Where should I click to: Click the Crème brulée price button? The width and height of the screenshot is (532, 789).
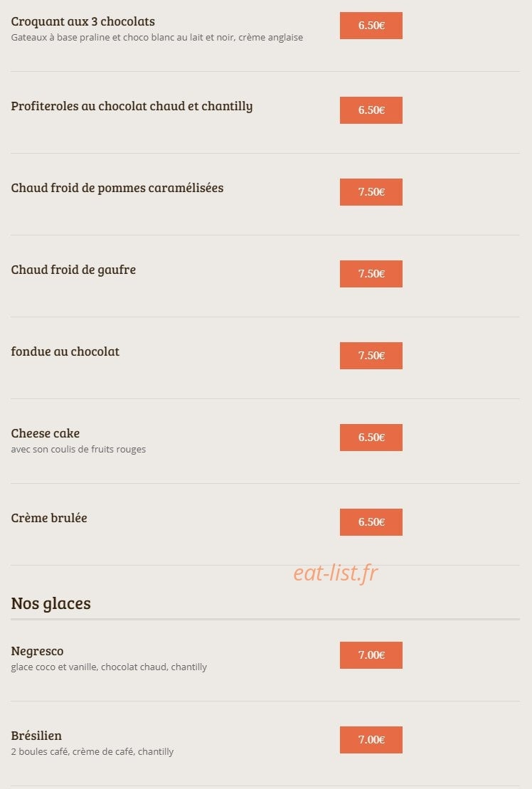[371, 522]
